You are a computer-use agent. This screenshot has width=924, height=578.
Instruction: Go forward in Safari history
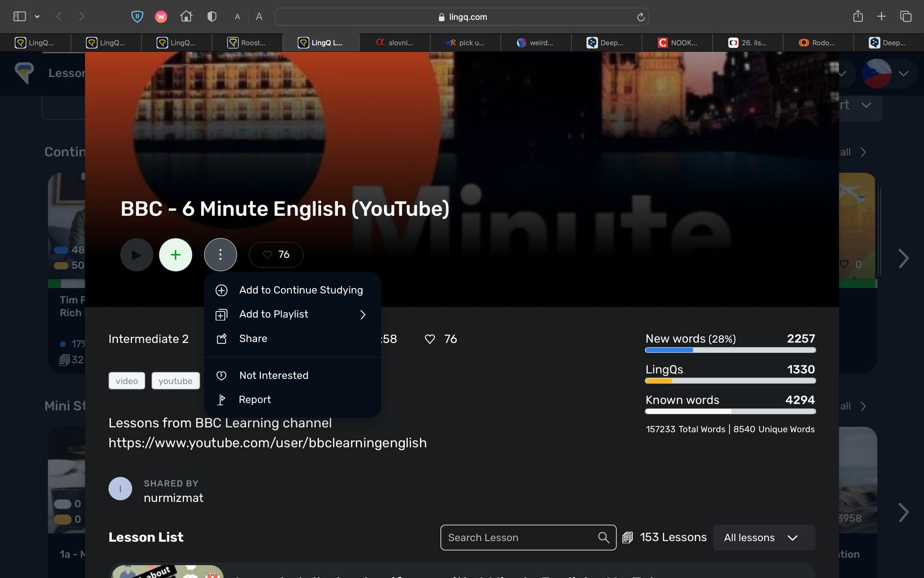(x=81, y=16)
